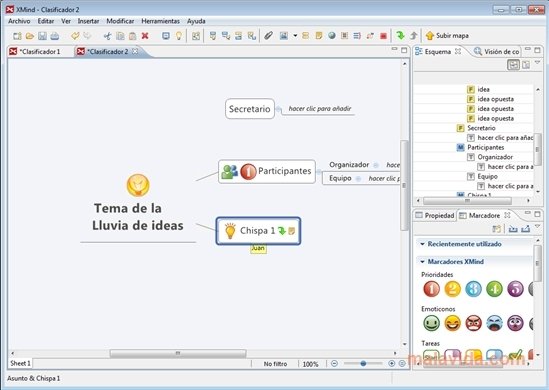549x390 pixels.
Task: Click the light bulb toolbar icon
Action: click(179, 36)
